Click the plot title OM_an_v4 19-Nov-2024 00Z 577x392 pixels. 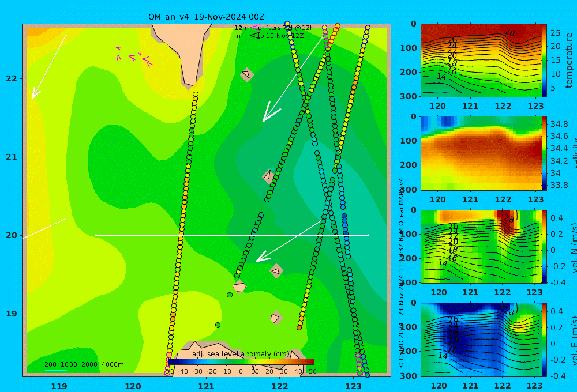click(x=206, y=17)
